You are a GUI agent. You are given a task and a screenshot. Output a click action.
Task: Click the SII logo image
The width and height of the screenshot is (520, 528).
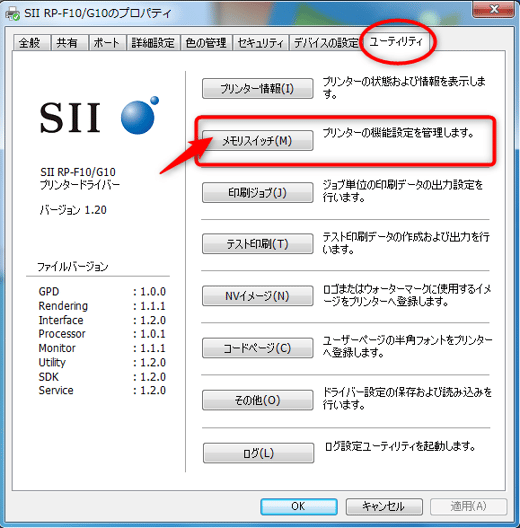tap(99, 116)
